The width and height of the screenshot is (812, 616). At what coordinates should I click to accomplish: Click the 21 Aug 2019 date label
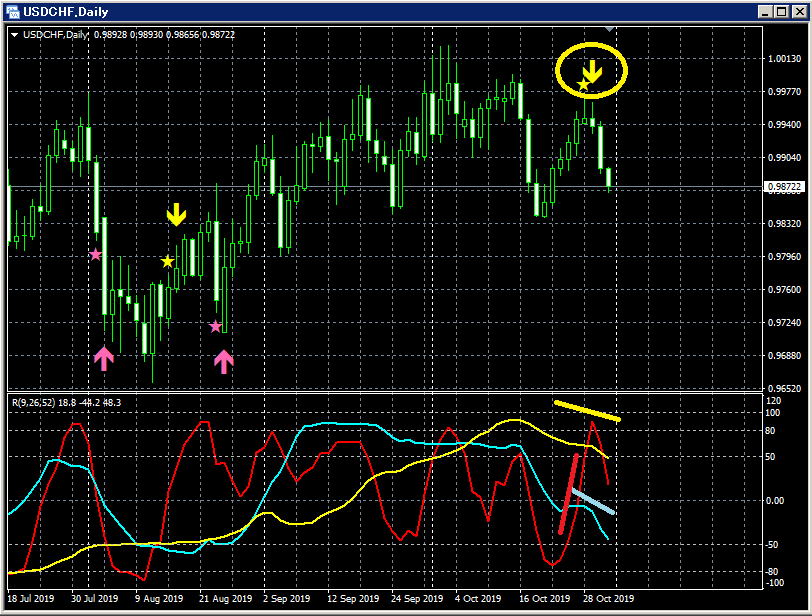(x=225, y=598)
